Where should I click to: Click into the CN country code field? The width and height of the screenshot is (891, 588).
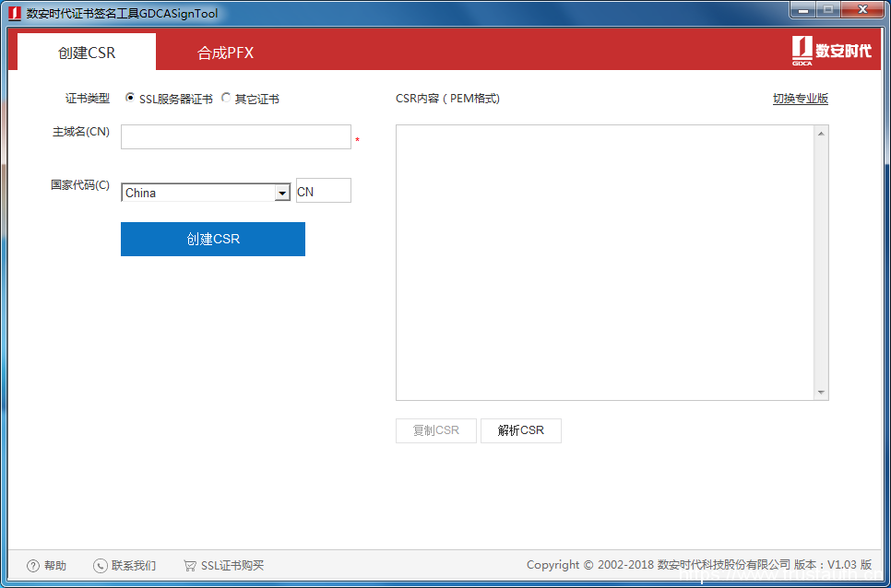(x=324, y=191)
